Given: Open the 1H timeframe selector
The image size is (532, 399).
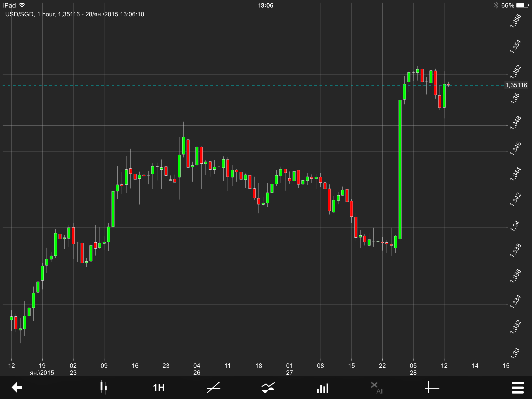Looking at the screenshot, I should click(x=158, y=387).
